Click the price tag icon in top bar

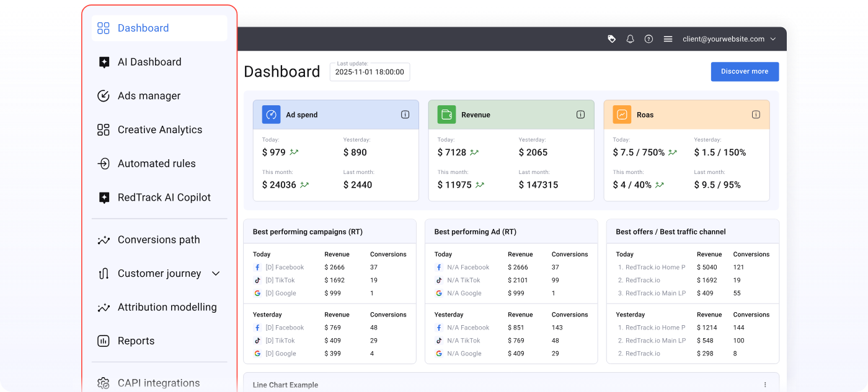tap(612, 39)
